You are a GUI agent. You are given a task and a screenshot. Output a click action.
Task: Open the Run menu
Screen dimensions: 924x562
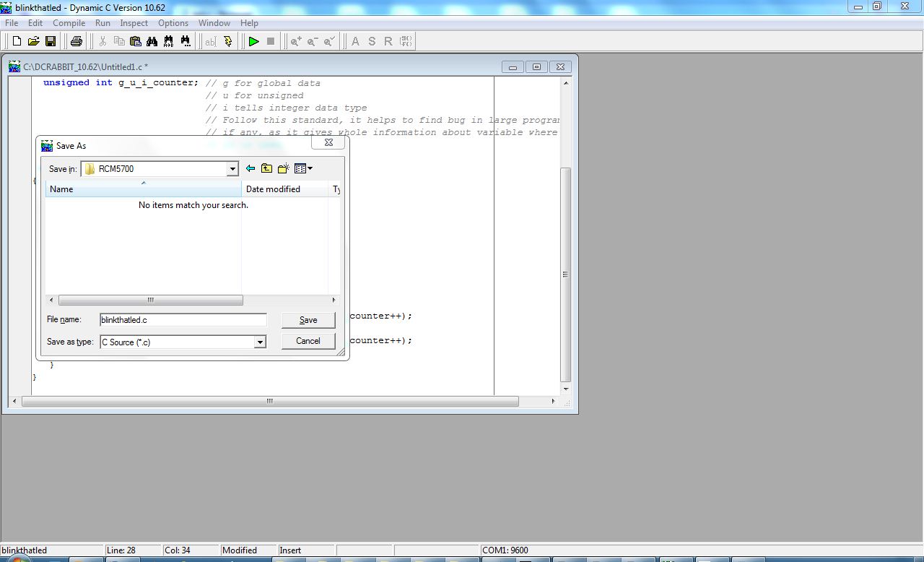click(x=103, y=23)
